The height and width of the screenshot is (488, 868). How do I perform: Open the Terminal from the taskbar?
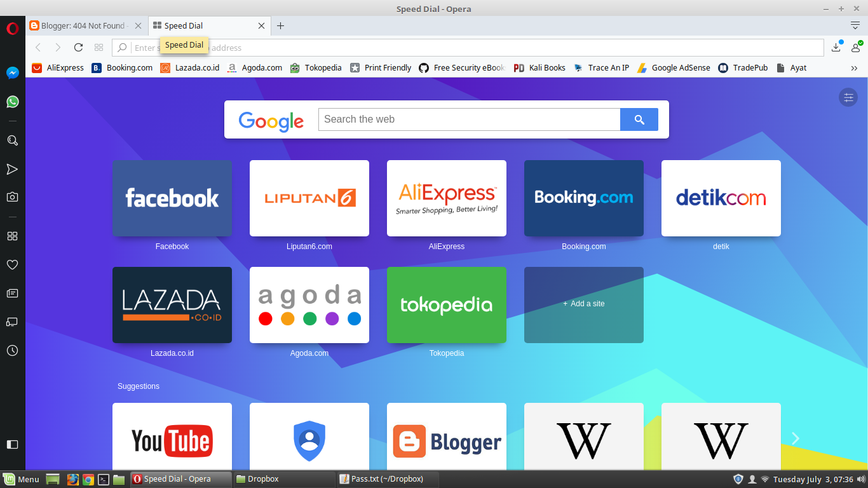point(104,479)
